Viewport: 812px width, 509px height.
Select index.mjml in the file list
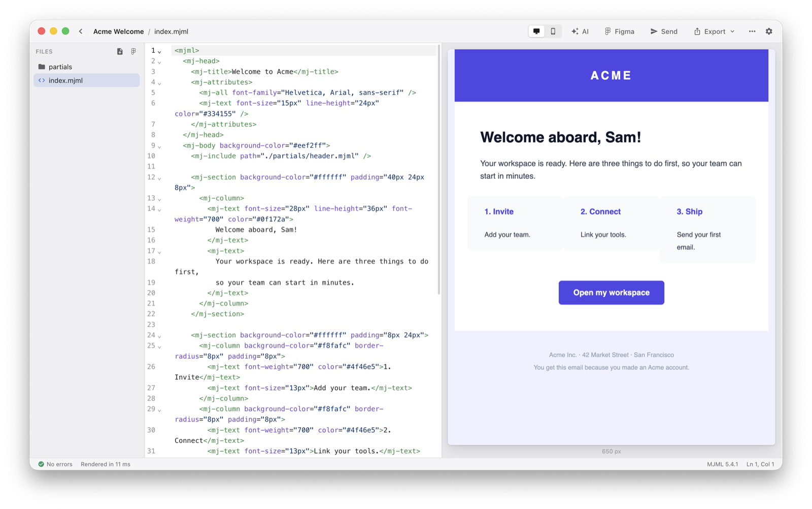[x=87, y=80]
